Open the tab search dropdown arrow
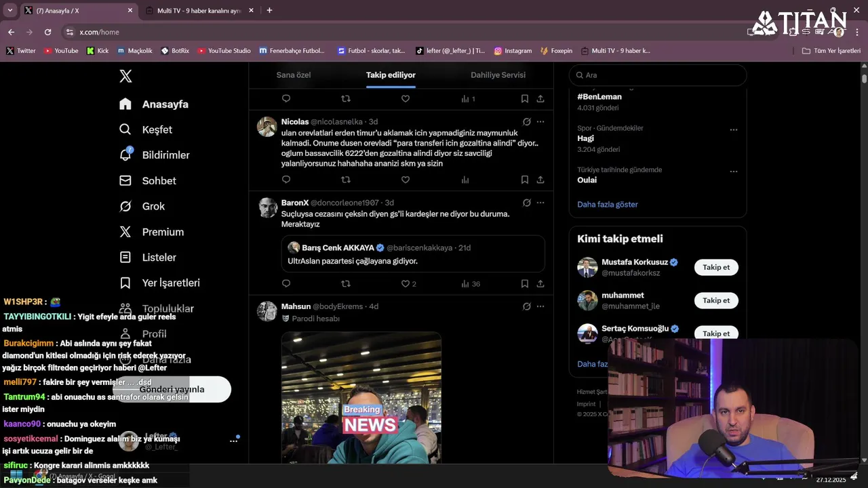868x488 pixels. (x=9, y=10)
